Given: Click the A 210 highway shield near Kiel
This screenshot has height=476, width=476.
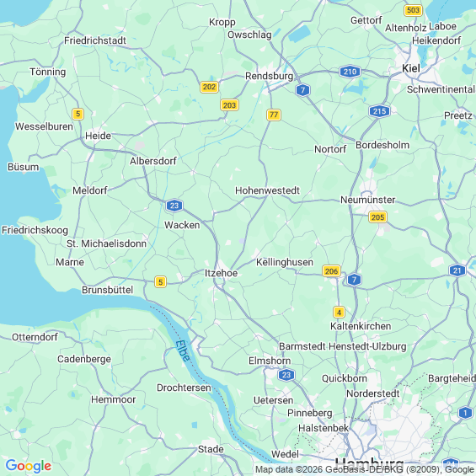Looking at the screenshot, I should [350, 72].
